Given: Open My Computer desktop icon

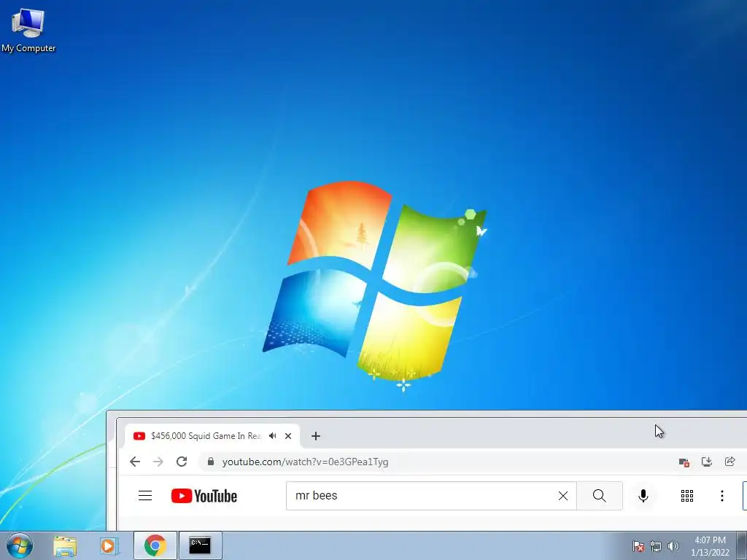Looking at the screenshot, I should (x=28, y=29).
